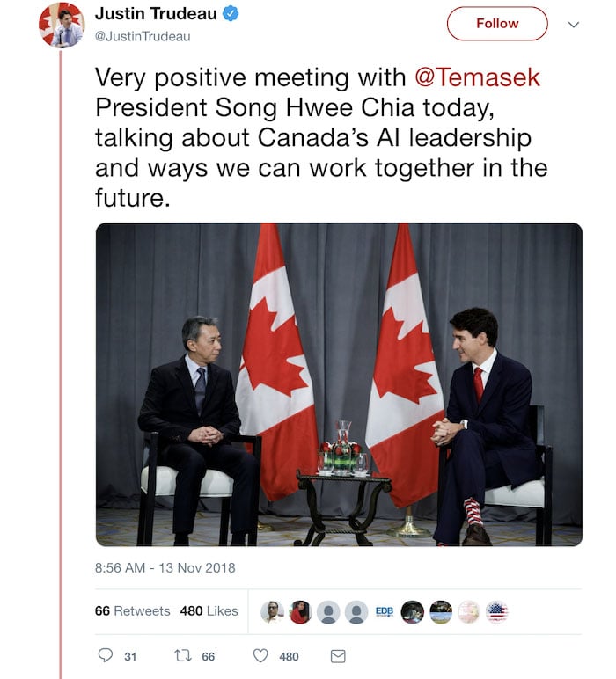Open Justin Trudeau's profile picture
The width and height of the screenshot is (616, 679).
[61, 25]
